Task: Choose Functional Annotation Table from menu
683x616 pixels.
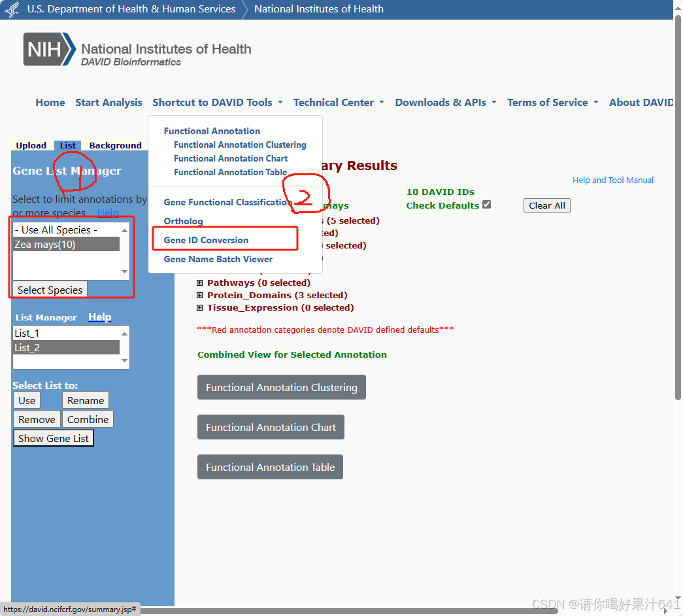Action: tap(231, 172)
